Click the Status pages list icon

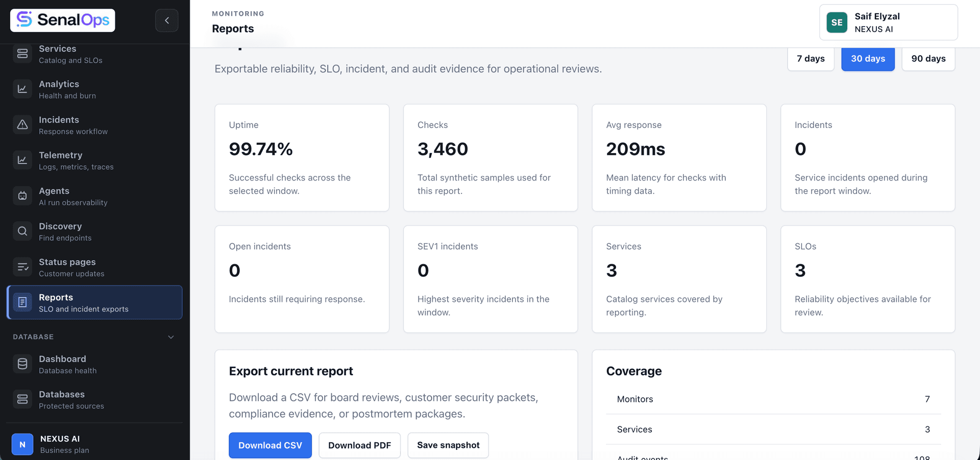click(x=22, y=267)
